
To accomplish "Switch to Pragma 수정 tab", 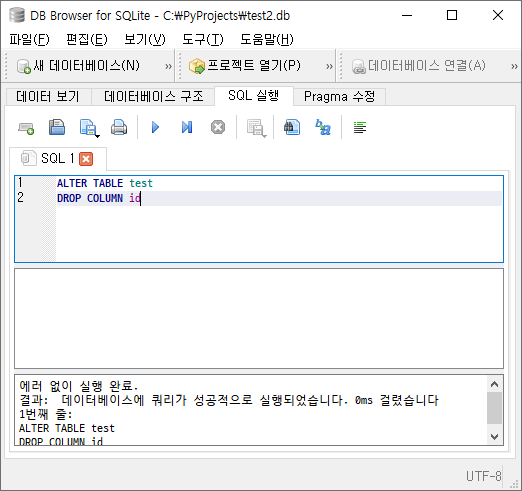I will click(x=339, y=97).
